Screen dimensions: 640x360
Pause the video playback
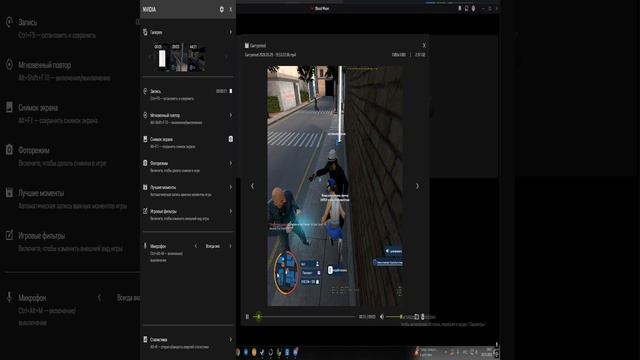tap(247, 316)
